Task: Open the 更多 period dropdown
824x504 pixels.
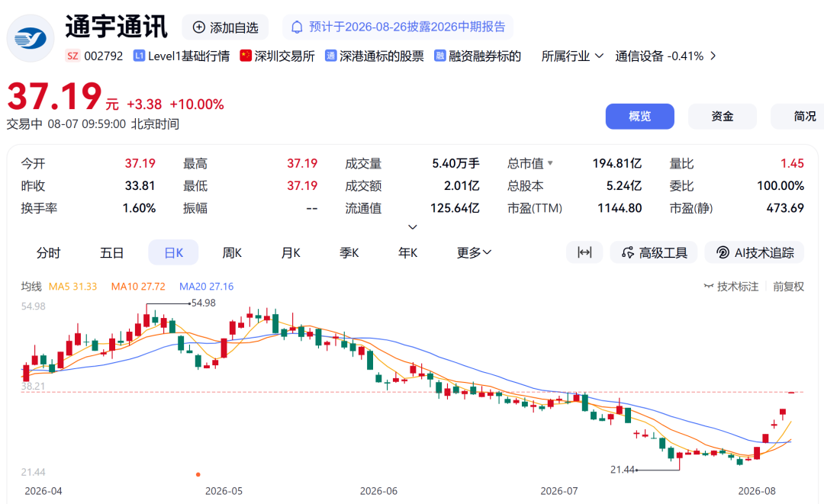Action: point(474,253)
